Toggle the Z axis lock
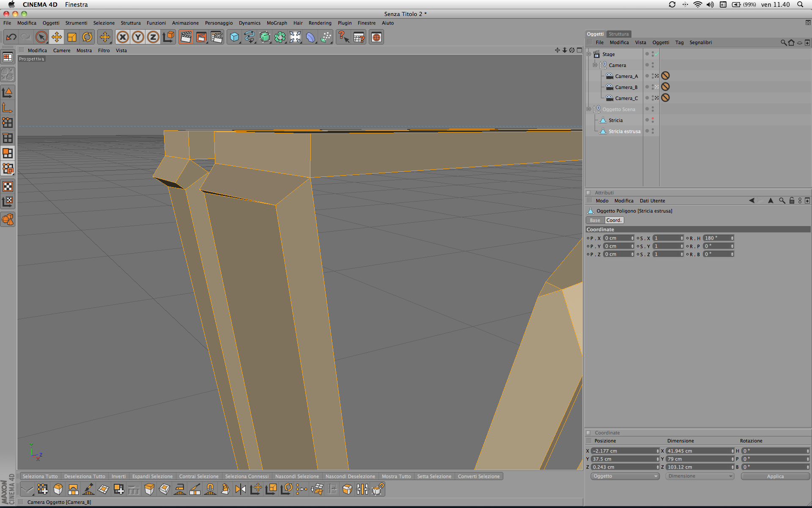 click(153, 37)
